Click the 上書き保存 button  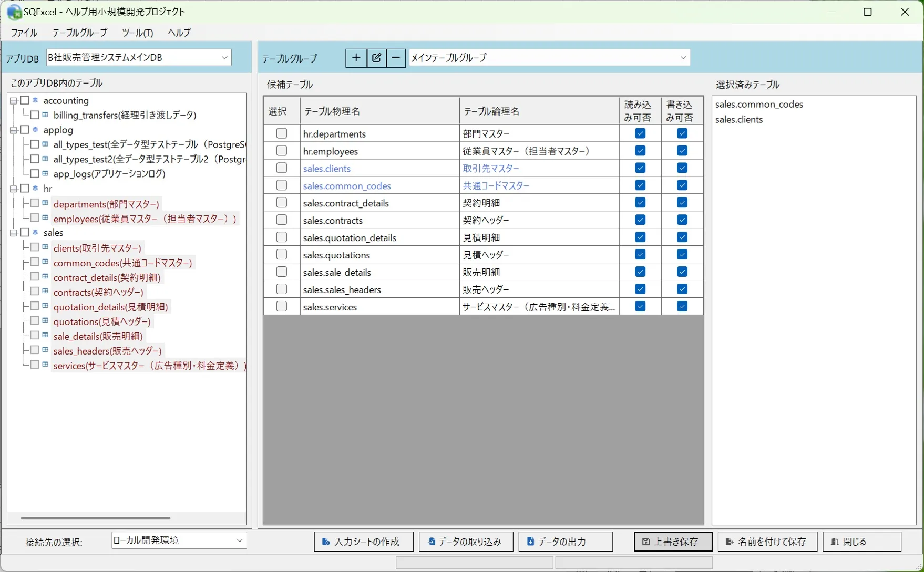pos(673,542)
